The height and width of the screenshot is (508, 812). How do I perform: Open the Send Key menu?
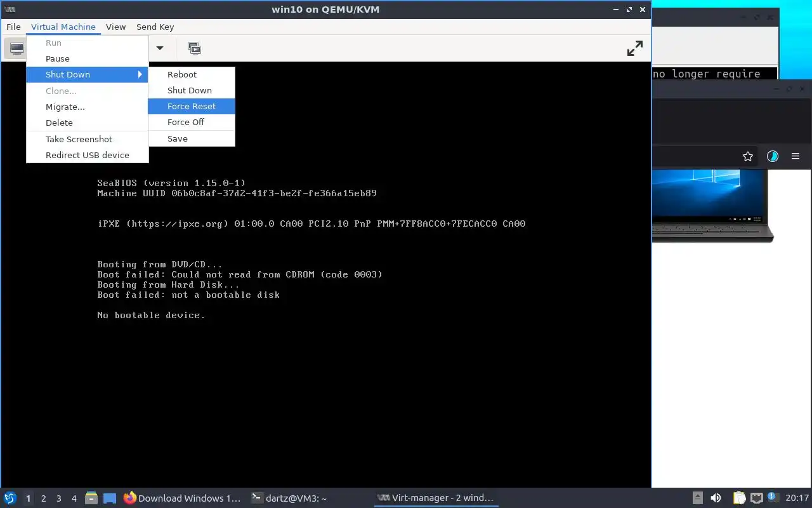[x=155, y=27]
